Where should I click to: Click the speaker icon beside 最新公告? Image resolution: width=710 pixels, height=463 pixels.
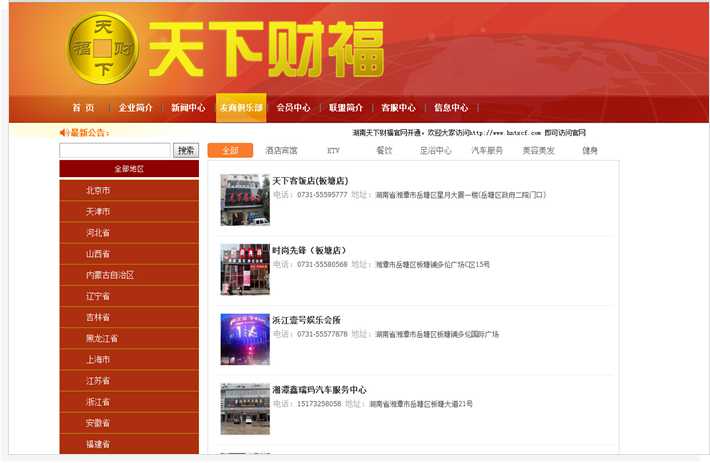click(64, 132)
